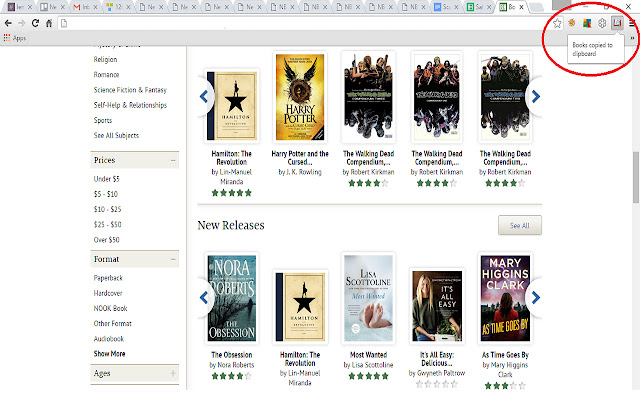The image size is (640, 400).
Task: Click See All for New Releases
Action: coord(520,225)
